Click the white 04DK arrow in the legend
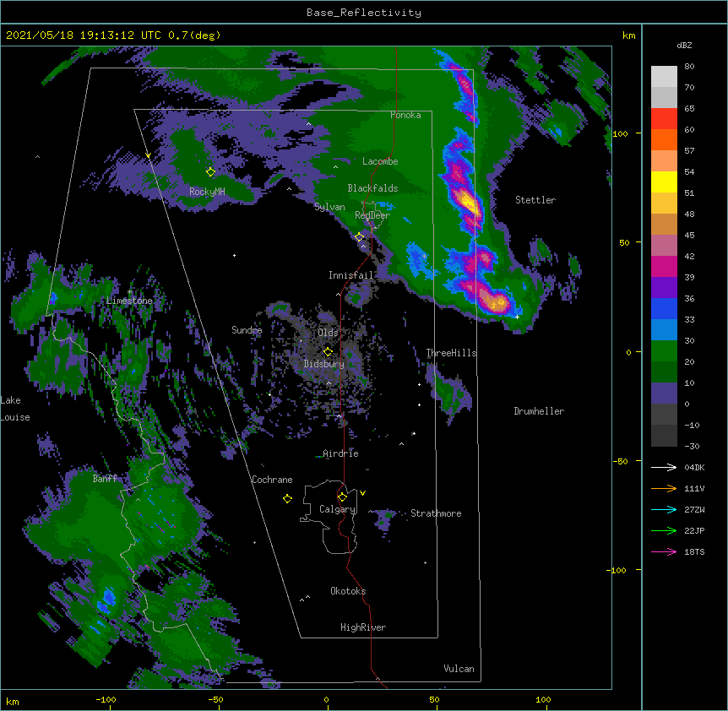Image resolution: width=728 pixels, height=711 pixels. (664, 467)
